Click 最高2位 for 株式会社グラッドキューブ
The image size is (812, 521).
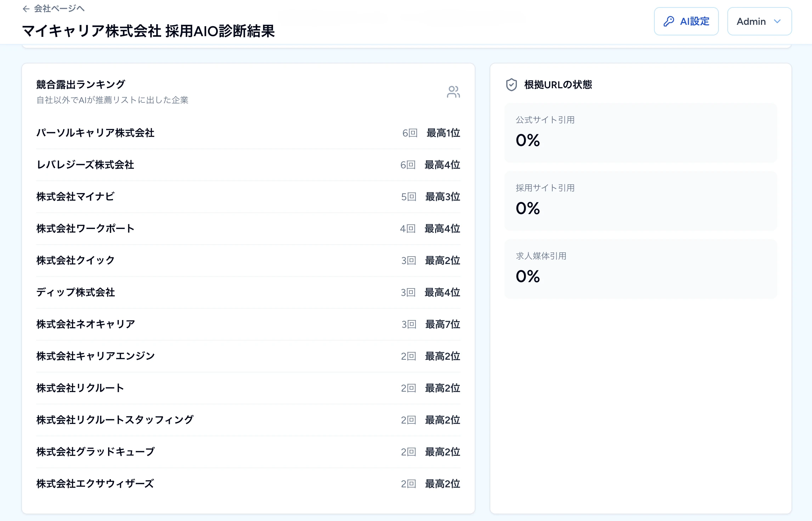point(442,452)
